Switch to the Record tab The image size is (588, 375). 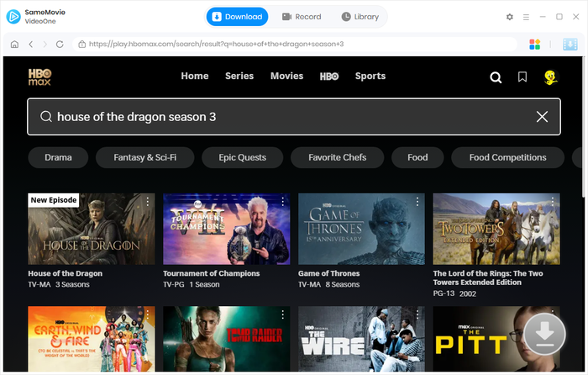click(x=302, y=17)
